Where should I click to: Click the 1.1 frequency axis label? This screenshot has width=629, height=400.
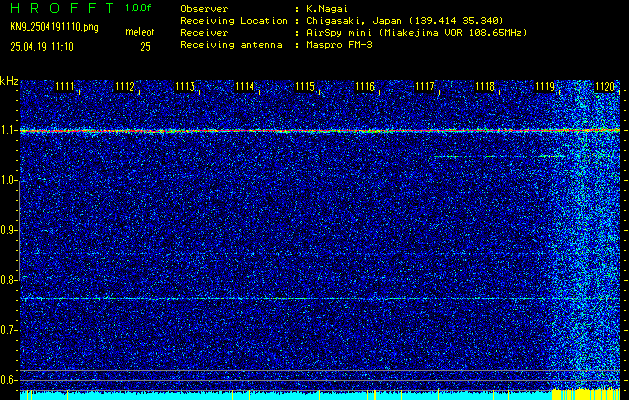(x=8, y=130)
